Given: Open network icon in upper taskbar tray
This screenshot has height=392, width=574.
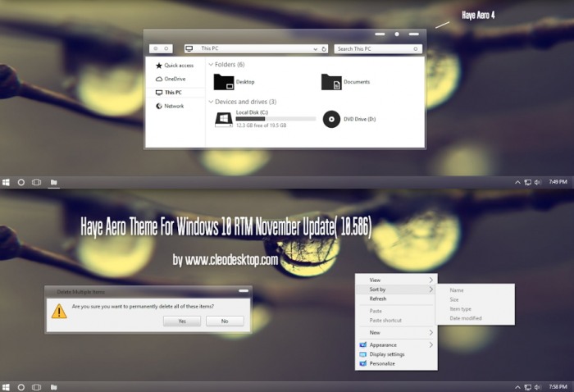Looking at the screenshot, I should point(527,182).
